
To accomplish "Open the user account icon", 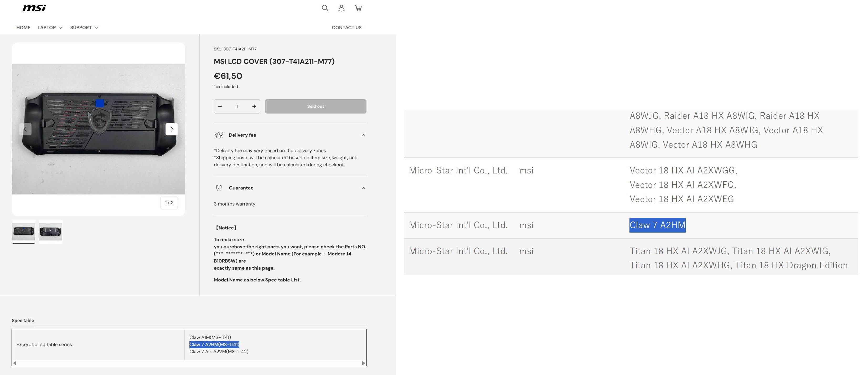I will (x=341, y=8).
